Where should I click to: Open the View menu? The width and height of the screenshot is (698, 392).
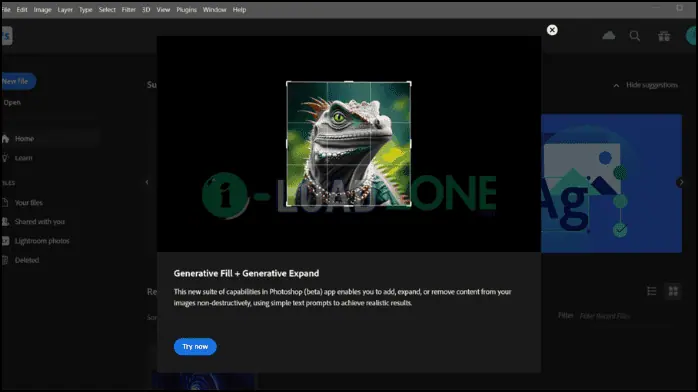[x=163, y=9]
